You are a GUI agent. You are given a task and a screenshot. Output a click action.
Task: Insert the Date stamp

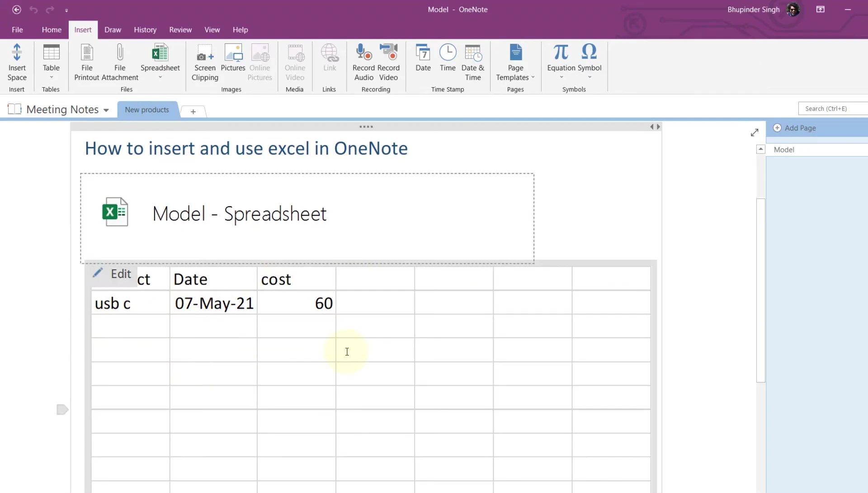tap(423, 58)
